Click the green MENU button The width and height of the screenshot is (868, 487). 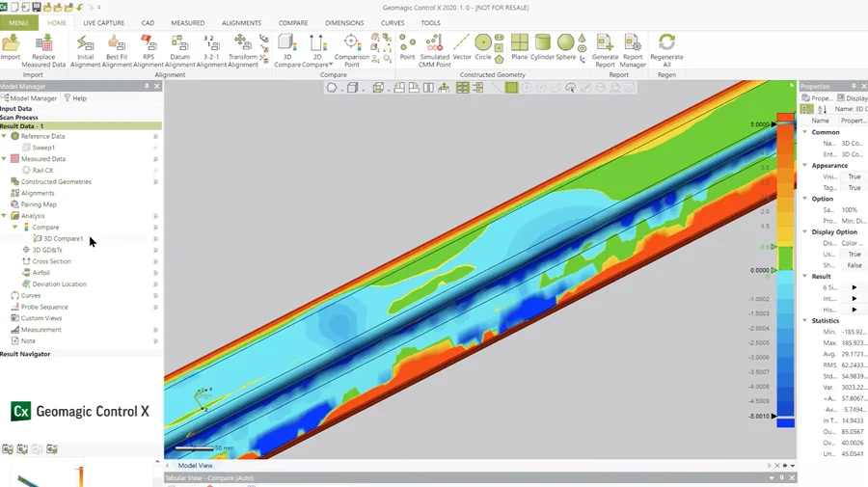(x=18, y=23)
